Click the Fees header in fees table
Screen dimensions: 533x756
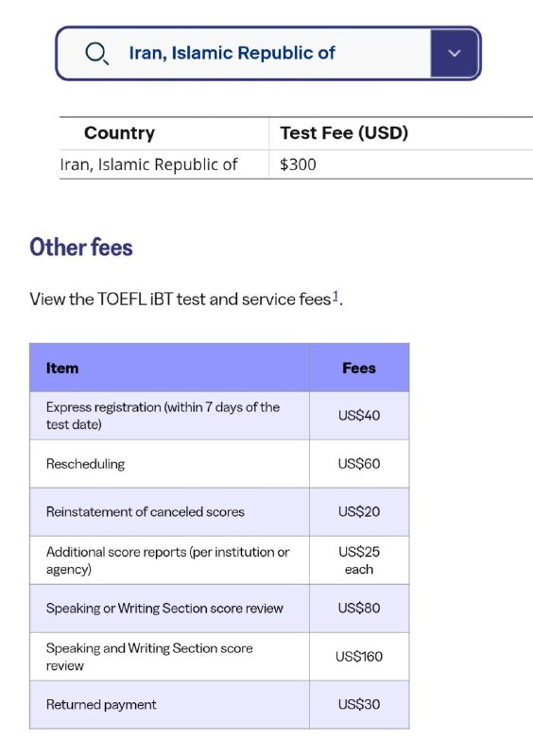point(359,368)
